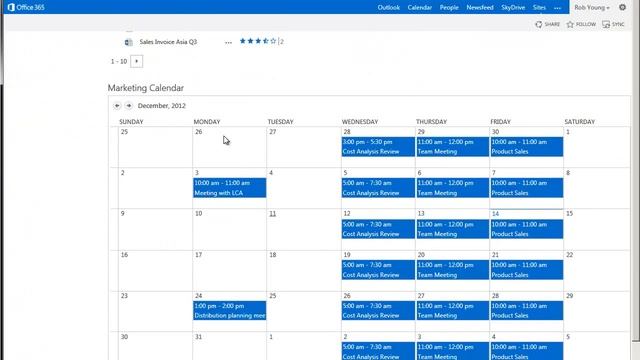Open People from top navigation

tap(449, 8)
